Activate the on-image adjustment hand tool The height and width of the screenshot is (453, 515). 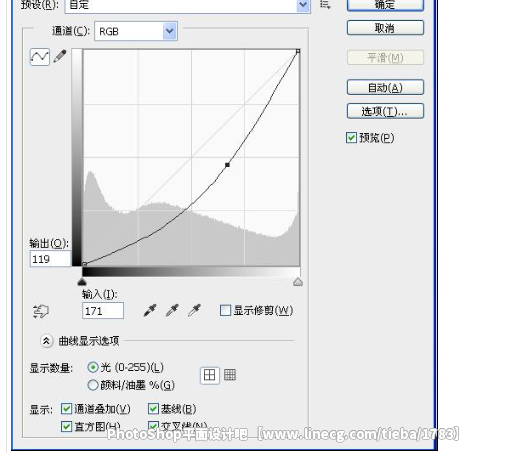(x=41, y=311)
